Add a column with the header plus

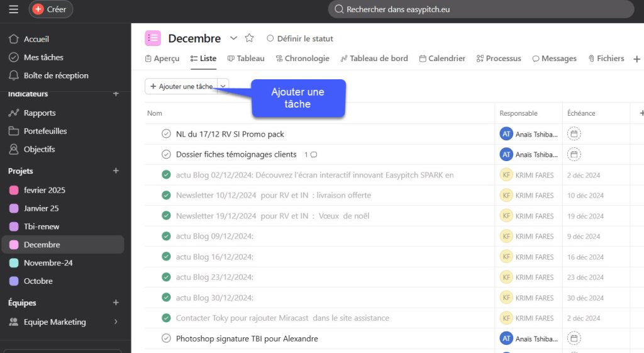click(x=641, y=113)
